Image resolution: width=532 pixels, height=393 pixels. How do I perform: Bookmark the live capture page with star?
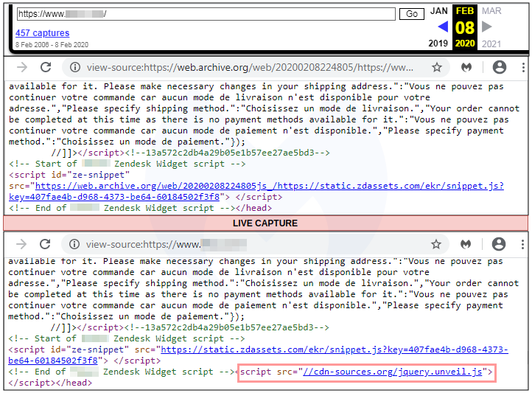pos(437,244)
